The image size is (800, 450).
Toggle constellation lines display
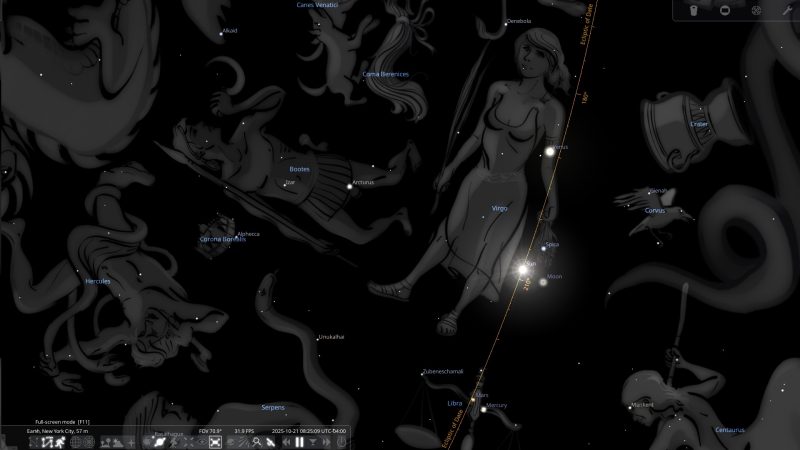34,442
